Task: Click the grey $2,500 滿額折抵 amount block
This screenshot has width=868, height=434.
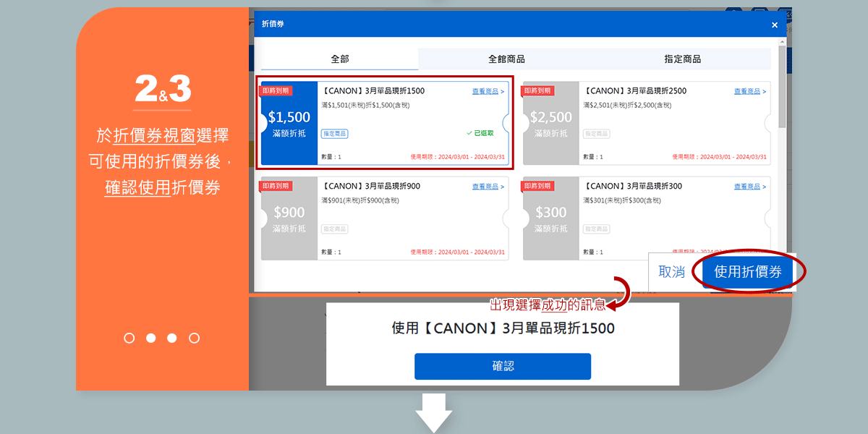Action: point(551,123)
